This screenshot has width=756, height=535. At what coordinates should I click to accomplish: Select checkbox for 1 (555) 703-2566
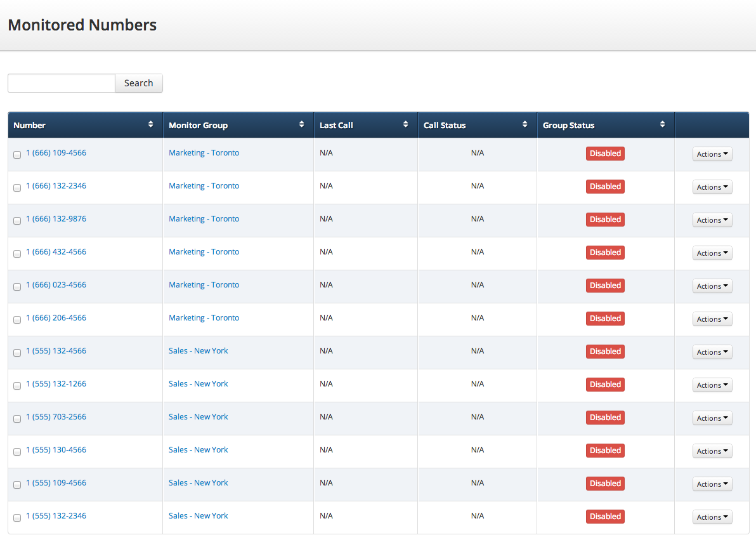click(x=17, y=419)
